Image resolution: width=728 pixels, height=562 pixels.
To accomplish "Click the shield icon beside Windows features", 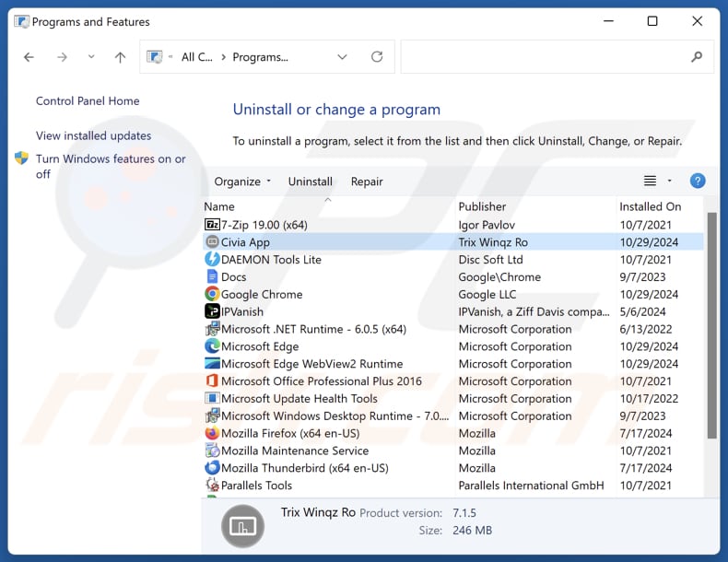I will coord(21,158).
